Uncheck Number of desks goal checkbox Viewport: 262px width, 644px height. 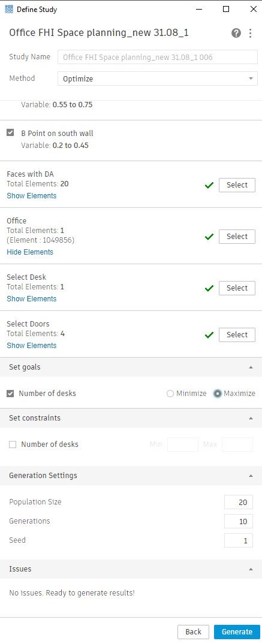click(11, 394)
